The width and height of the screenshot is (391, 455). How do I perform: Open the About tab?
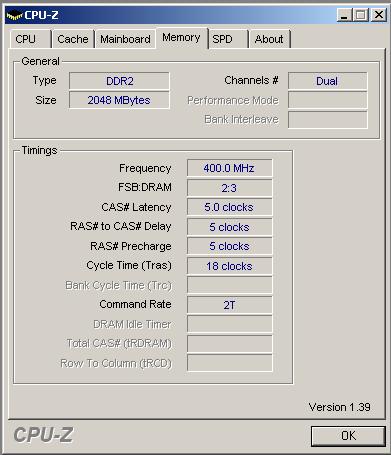(x=270, y=39)
